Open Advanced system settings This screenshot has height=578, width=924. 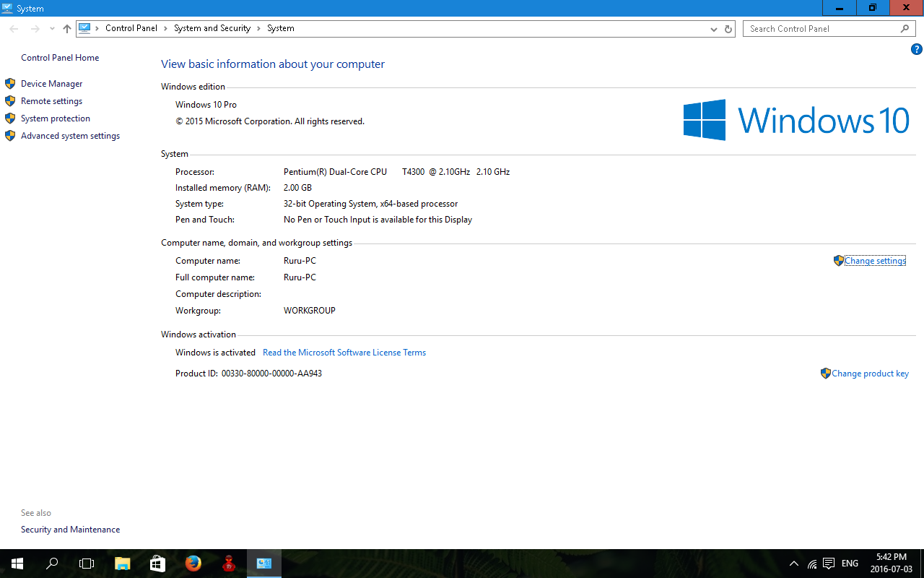(x=70, y=136)
